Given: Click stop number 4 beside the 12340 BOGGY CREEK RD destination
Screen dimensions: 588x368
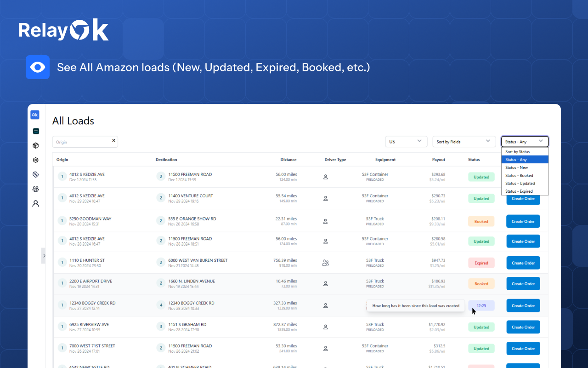Looking at the screenshot, I should [161, 305].
